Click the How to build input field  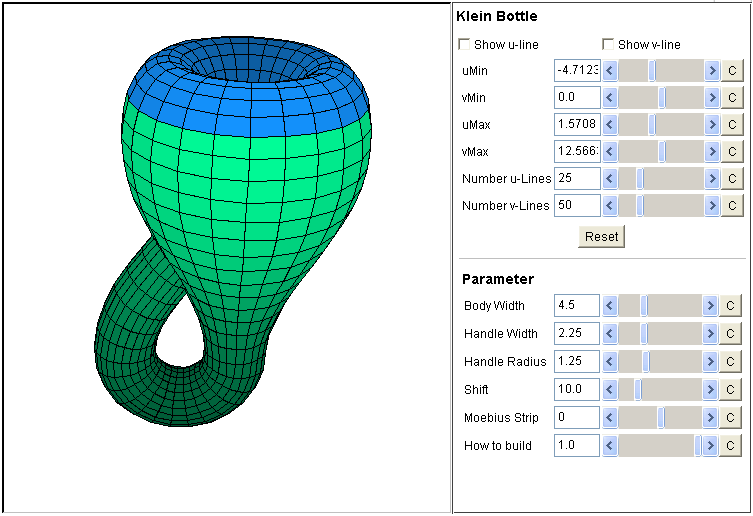tap(577, 445)
